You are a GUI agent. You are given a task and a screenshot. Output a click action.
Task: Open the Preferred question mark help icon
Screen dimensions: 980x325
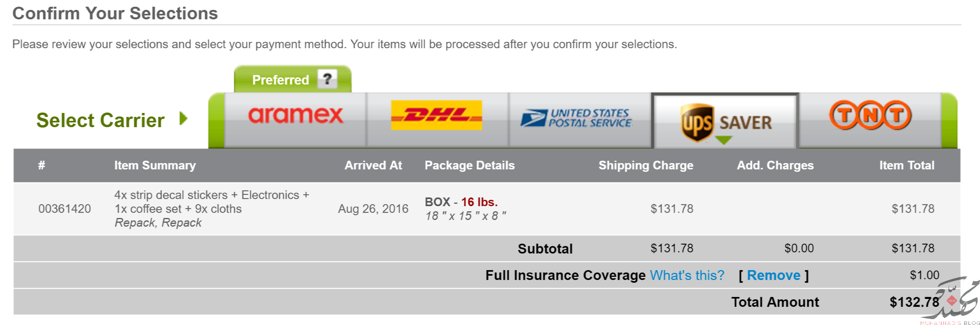pos(327,79)
